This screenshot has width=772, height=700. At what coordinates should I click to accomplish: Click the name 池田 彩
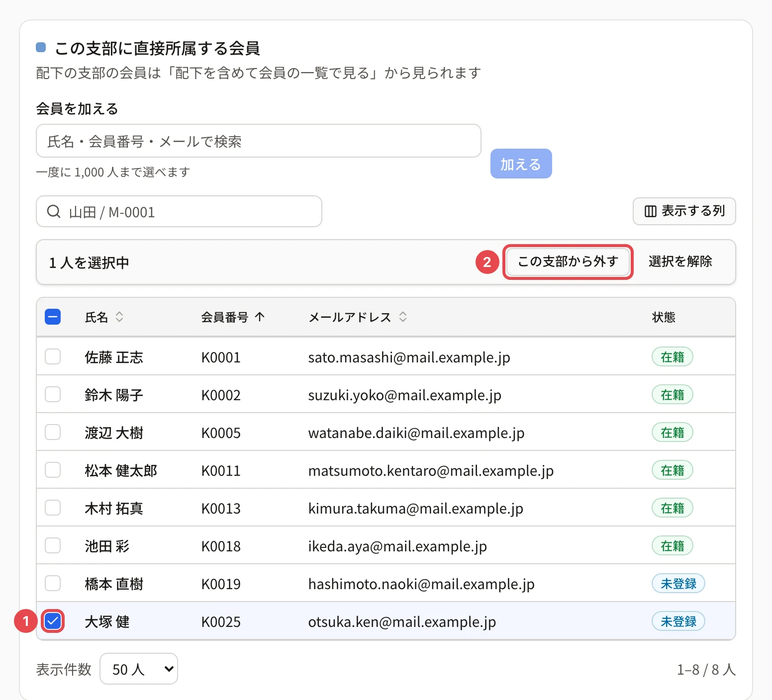pyautogui.click(x=107, y=546)
